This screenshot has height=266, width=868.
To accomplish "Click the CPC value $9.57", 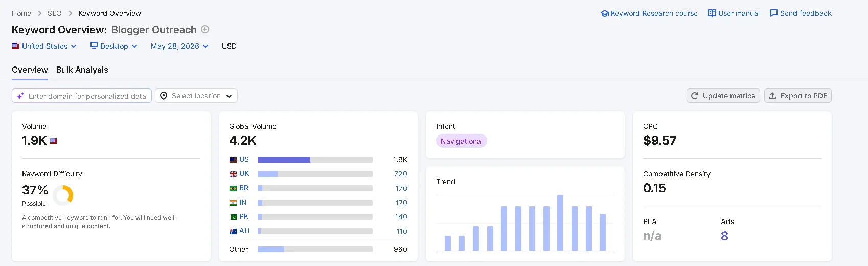I will coord(660,140).
